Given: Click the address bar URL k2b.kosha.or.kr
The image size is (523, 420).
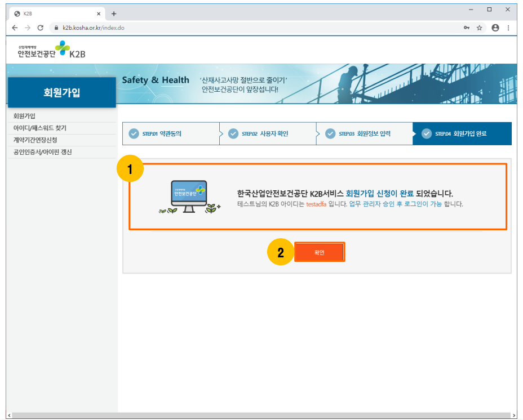Looking at the screenshot, I should click(x=94, y=28).
